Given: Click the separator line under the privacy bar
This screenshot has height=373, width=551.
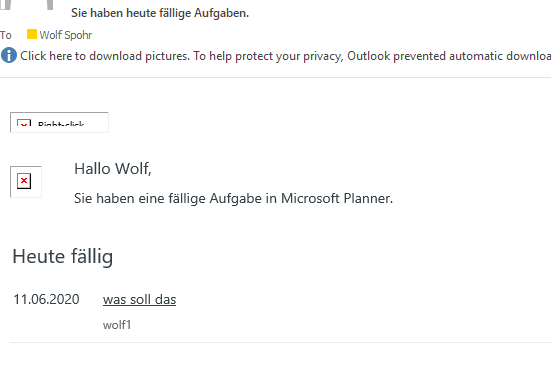Looking at the screenshot, I should [x=276, y=77].
